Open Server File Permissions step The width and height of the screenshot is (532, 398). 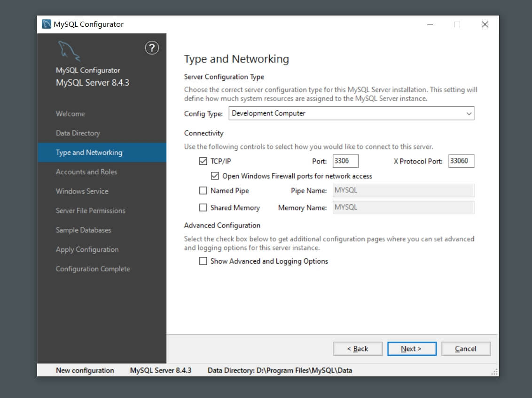91,211
